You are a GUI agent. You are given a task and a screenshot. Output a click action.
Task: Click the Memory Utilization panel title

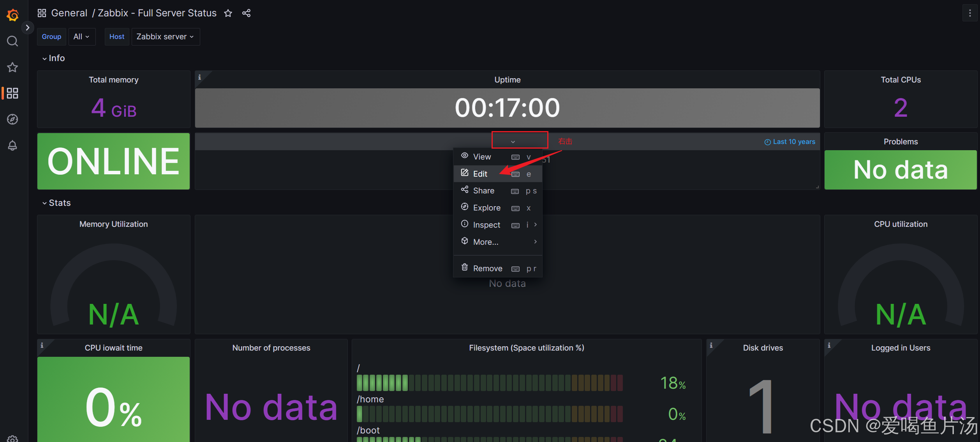pyautogui.click(x=114, y=224)
